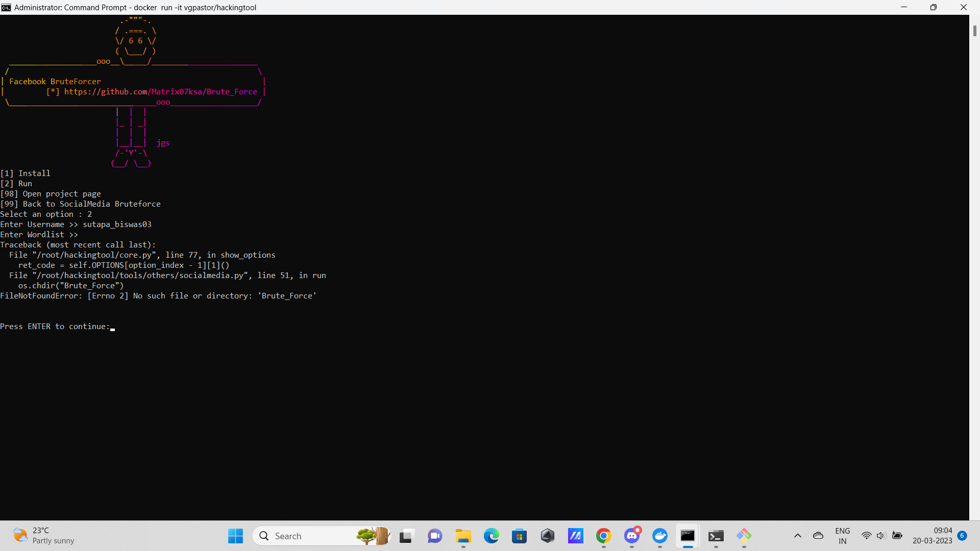
Task: Minimize the Command Prompt window
Action: tap(904, 7)
